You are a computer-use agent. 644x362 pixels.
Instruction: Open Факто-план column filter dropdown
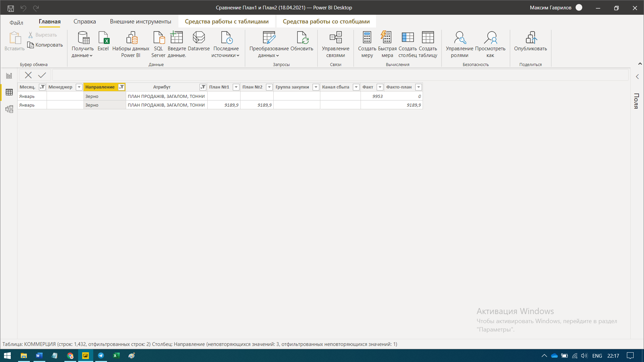[419, 87]
